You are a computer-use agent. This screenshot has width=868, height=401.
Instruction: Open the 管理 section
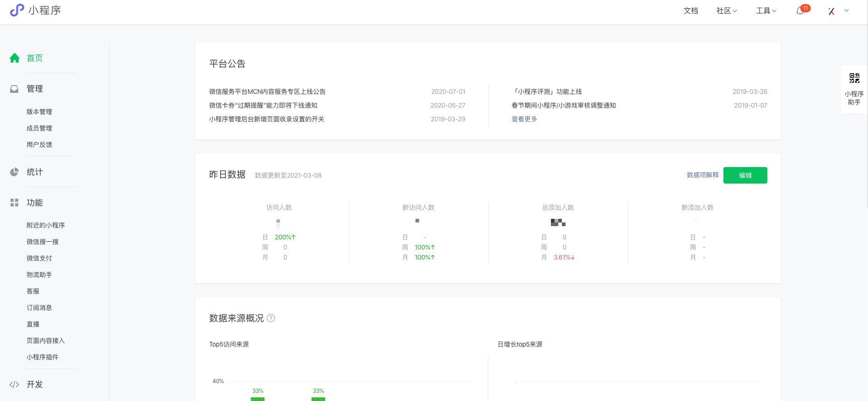coord(35,89)
